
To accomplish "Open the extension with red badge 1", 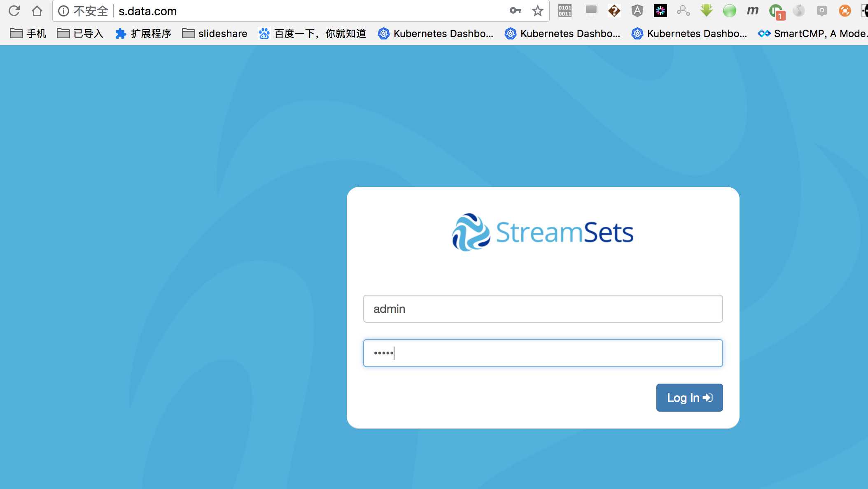I will click(777, 12).
